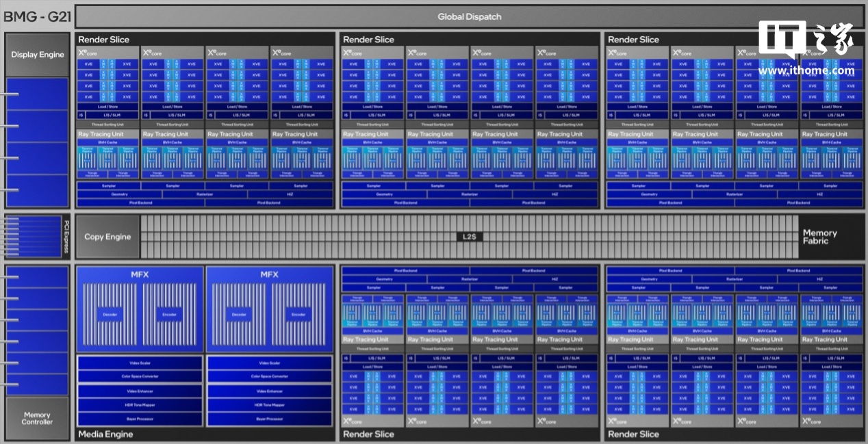Click the Decoder in the right MFX block
868x444 pixels.
click(239, 315)
